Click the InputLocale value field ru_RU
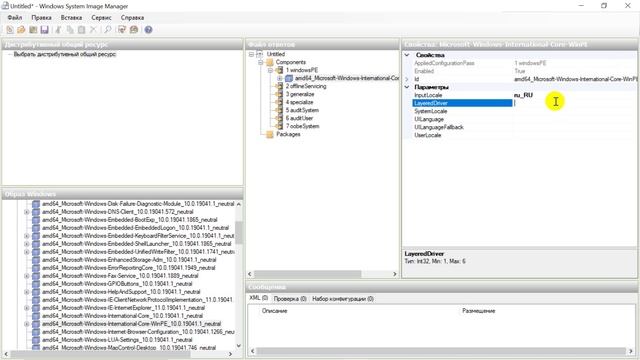This screenshot has height=360, width=640. (574, 95)
